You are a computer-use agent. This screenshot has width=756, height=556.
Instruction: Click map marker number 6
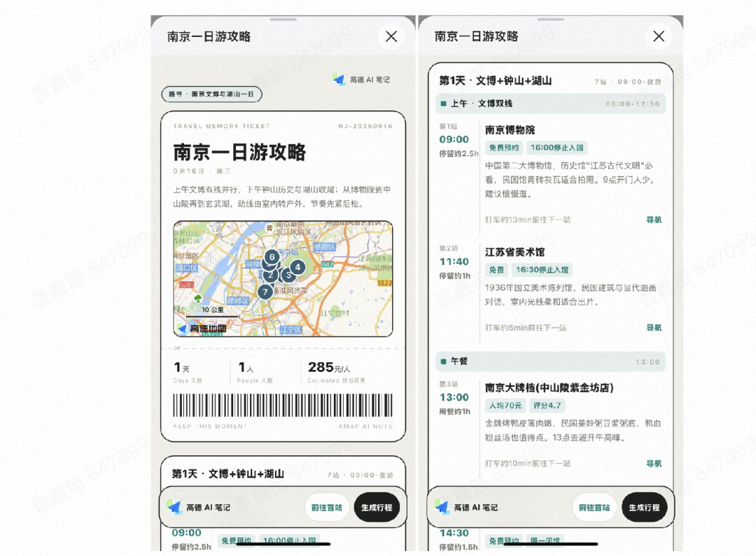click(272, 257)
